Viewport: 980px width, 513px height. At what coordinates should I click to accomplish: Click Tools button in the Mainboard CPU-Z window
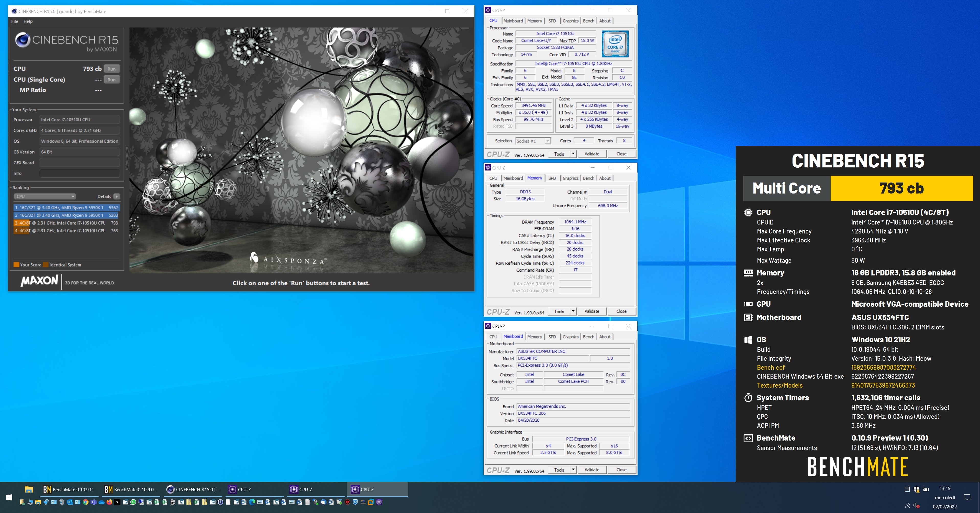(559, 469)
